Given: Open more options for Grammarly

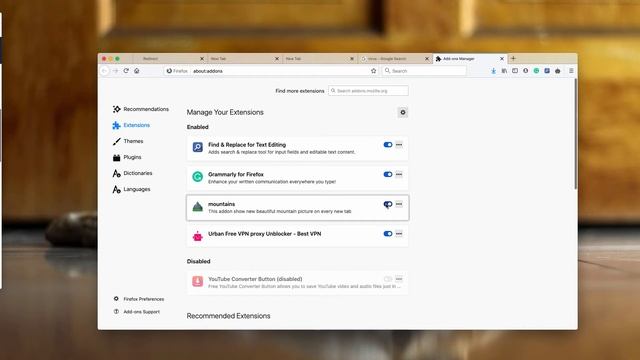Looking at the screenshot, I should click(x=399, y=174).
